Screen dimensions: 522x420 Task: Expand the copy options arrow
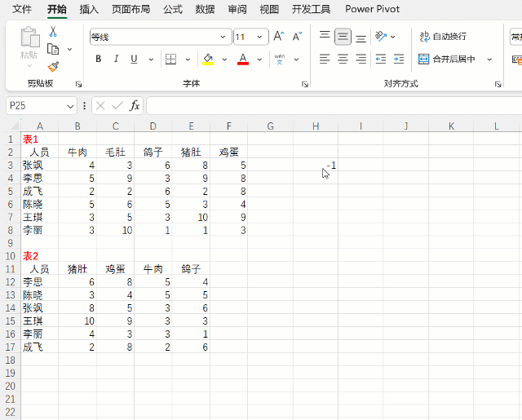pos(69,49)
